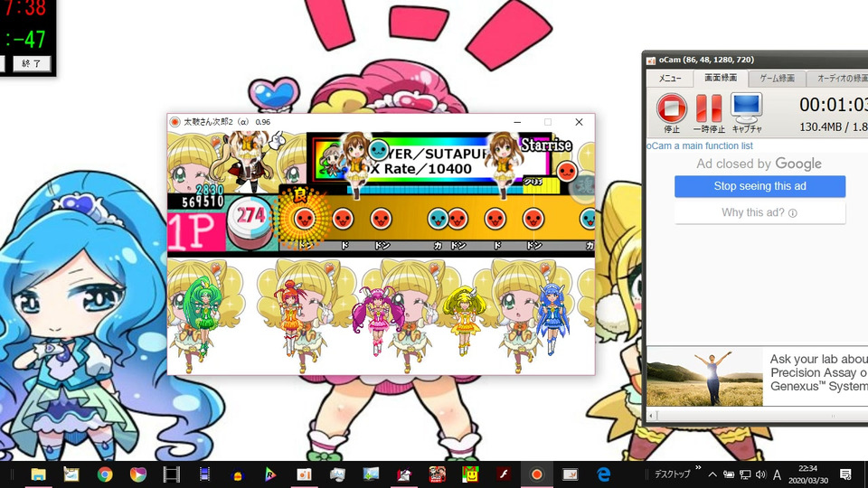Click the 00:01:03 recording timer in oCam

pyautogui.click(x=833, y=105)
